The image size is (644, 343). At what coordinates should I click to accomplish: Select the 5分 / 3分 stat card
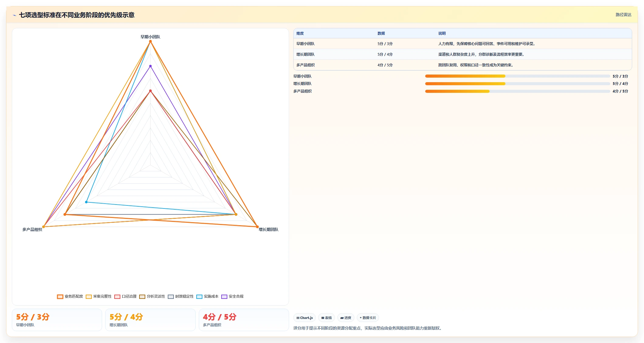pos(57,320)
